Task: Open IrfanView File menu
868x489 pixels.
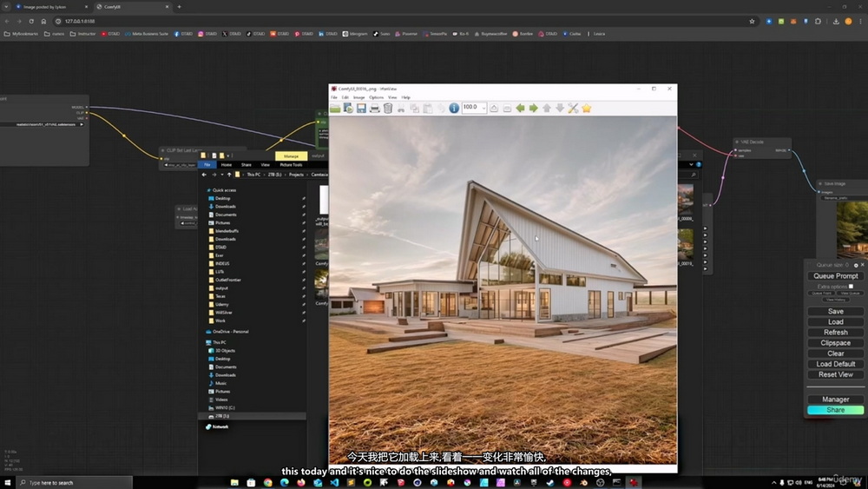Action: [334, 97]
